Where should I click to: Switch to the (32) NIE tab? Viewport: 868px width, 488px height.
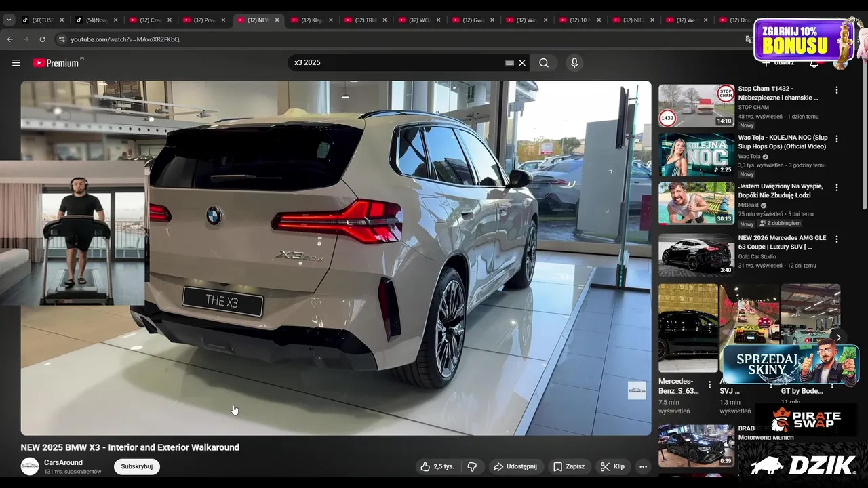click(635, 20)
